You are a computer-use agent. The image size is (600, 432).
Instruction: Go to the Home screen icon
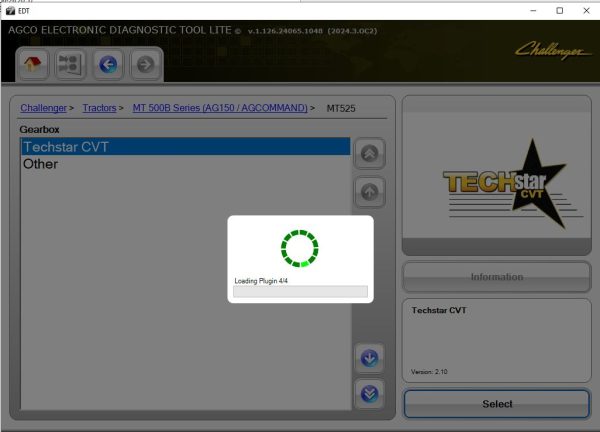(x=33, y=64)
